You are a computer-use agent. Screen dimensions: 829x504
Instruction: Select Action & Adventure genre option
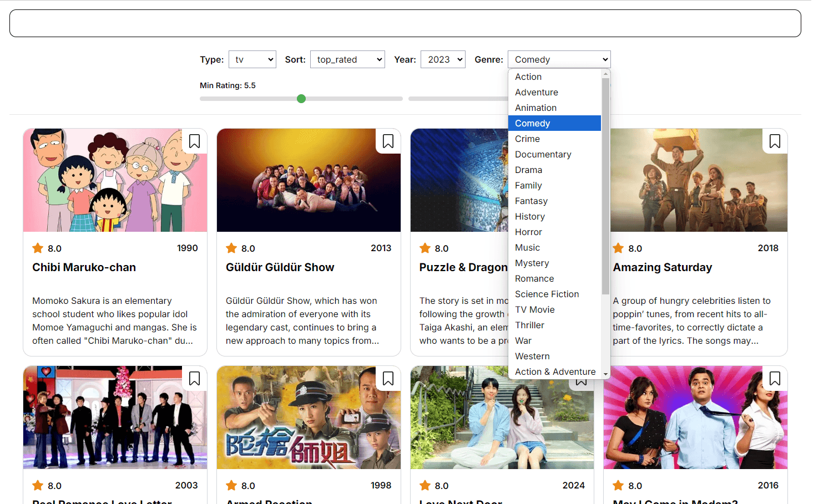coord(554,371)
